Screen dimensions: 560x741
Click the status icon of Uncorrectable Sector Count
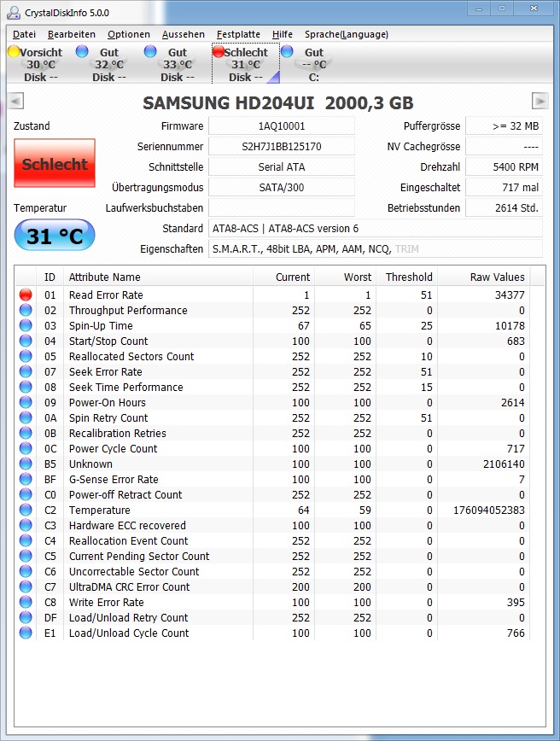coord(26,571)
